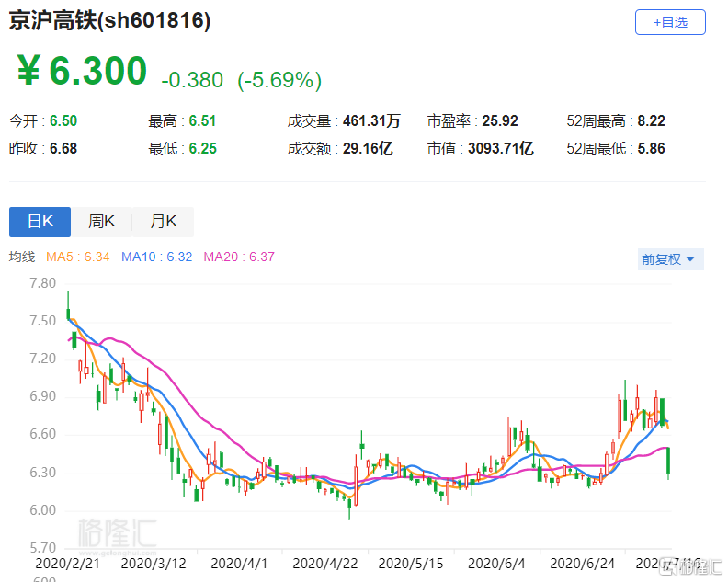Click the 2020/4/1 date axis label
The image size is (728, 582).
tap(239, 561)
